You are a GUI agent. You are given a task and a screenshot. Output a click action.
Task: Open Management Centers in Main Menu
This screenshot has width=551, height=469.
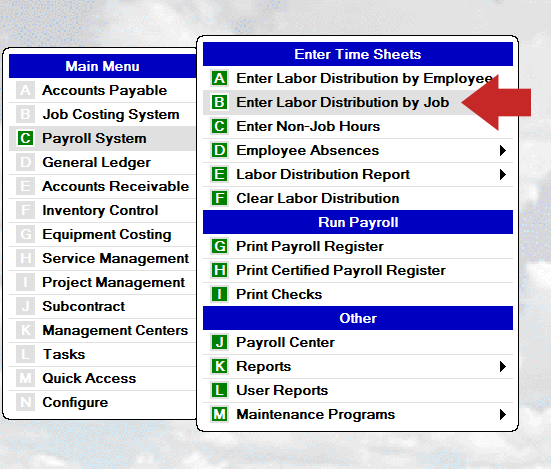102,330
